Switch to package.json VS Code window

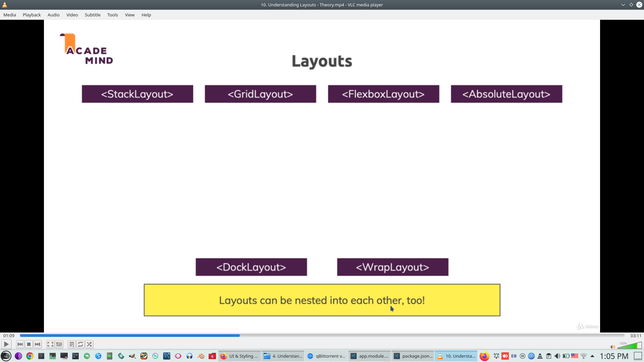tap(413, 356)
